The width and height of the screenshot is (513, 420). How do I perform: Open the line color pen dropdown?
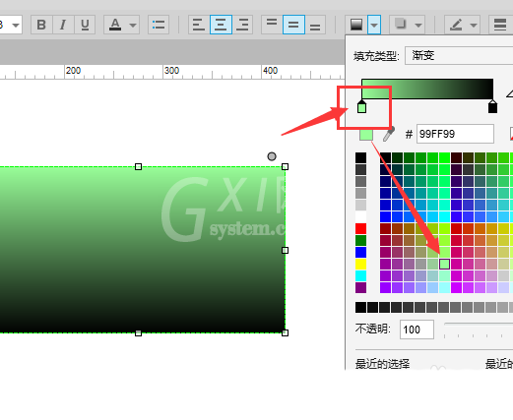coord(474,25)
